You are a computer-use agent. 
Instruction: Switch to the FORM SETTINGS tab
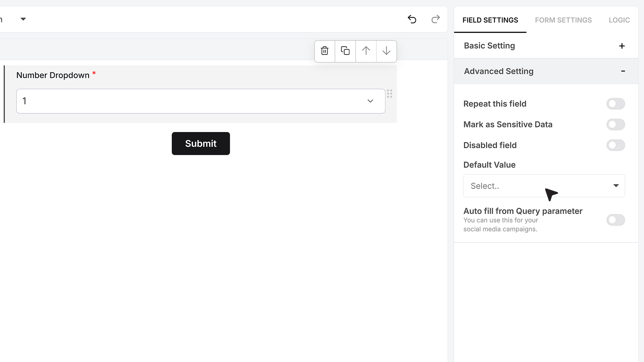click(563, 20)
